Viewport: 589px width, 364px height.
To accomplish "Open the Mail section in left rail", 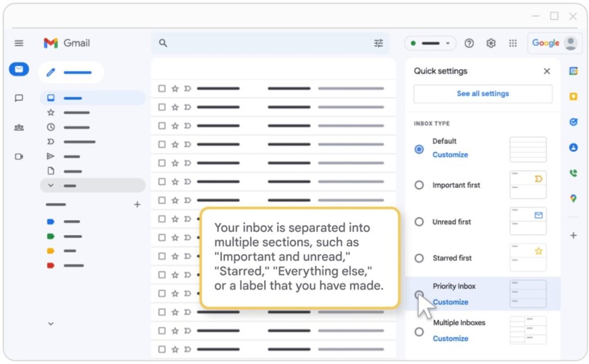I will [19, 69].
